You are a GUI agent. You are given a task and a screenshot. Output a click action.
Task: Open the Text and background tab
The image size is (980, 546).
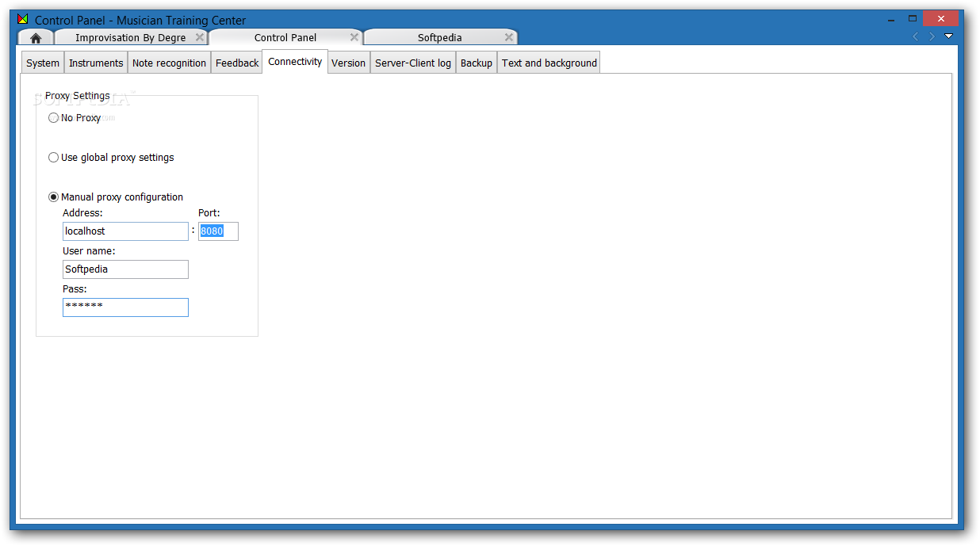[x=549, y=63]
